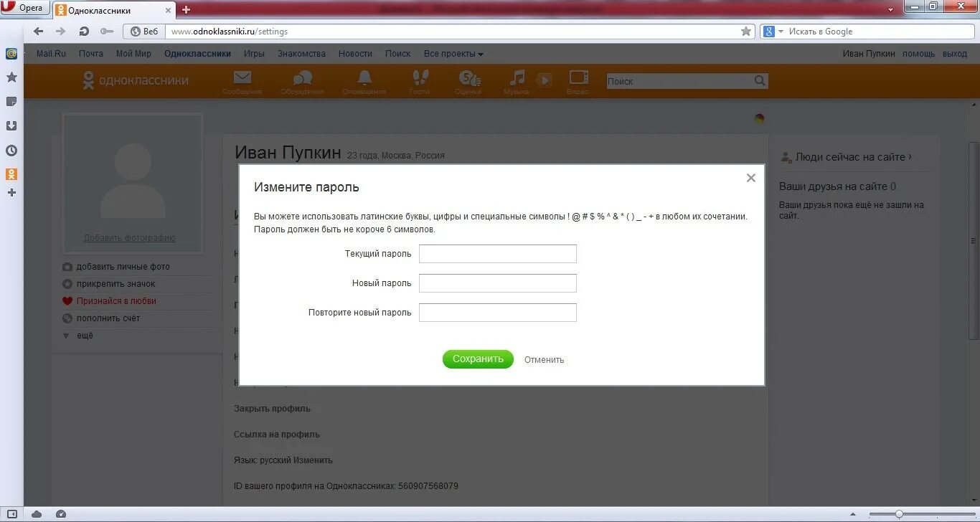The width and height of the screenshot is (980, 522).
Task: Bookmark the page using the star icon
Action: [x=746, y=32]
